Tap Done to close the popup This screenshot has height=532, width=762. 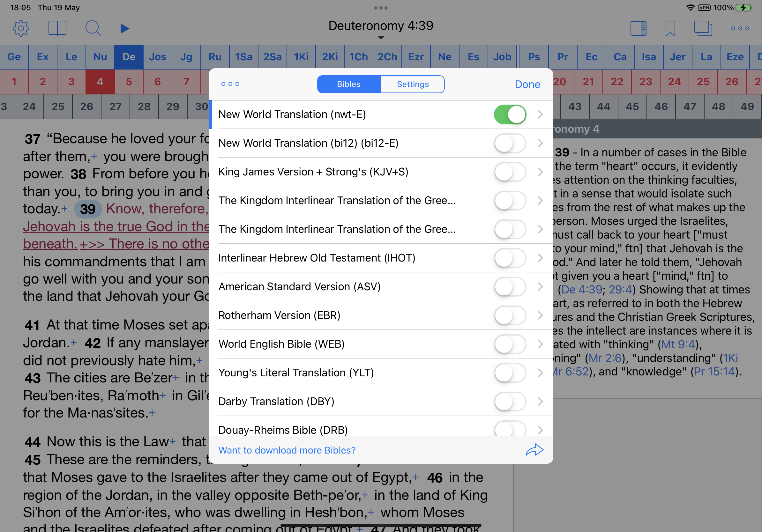coord(527,84)
